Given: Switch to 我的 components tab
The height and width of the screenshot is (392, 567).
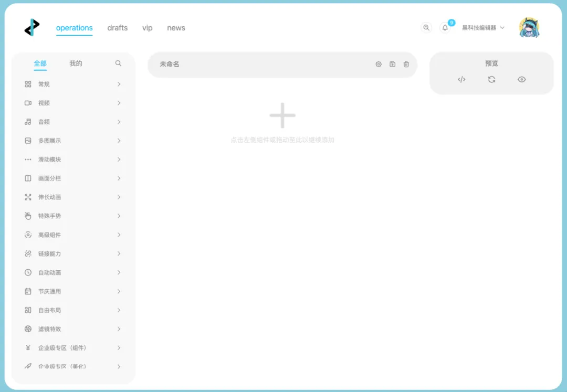Looking at the screenshot, I should point(76,63).
